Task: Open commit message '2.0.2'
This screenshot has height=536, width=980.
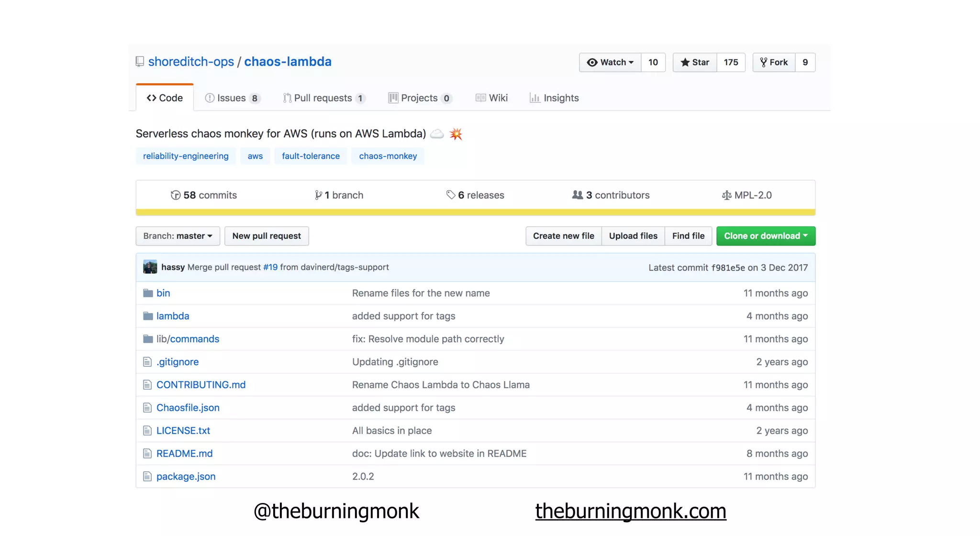Action: (363, 477)
